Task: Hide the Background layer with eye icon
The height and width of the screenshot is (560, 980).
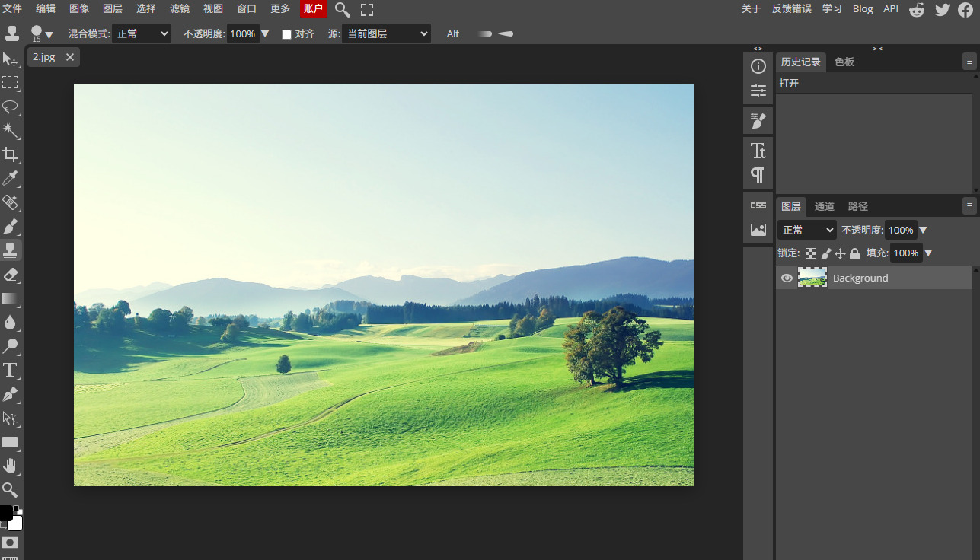Action: click(787, 278)
